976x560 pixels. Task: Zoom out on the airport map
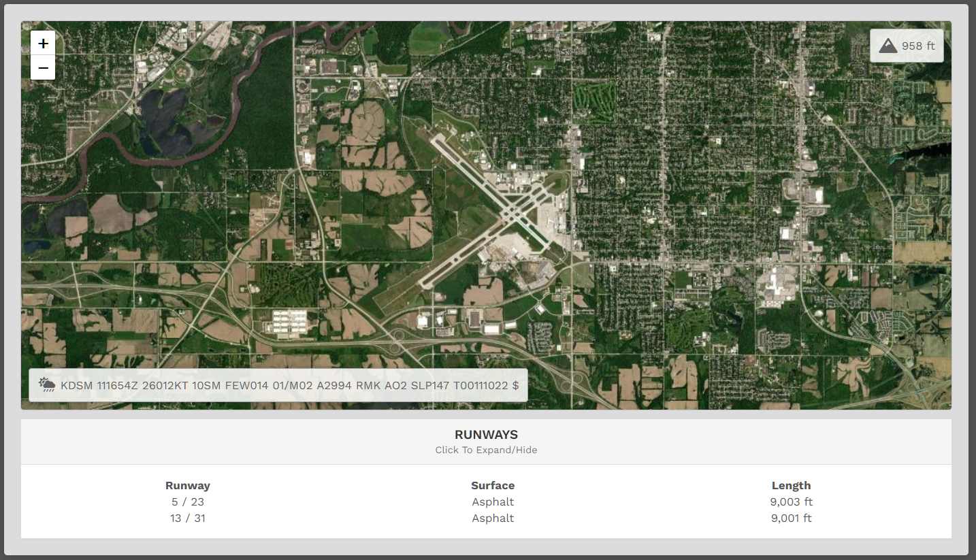tap(43, 68)
